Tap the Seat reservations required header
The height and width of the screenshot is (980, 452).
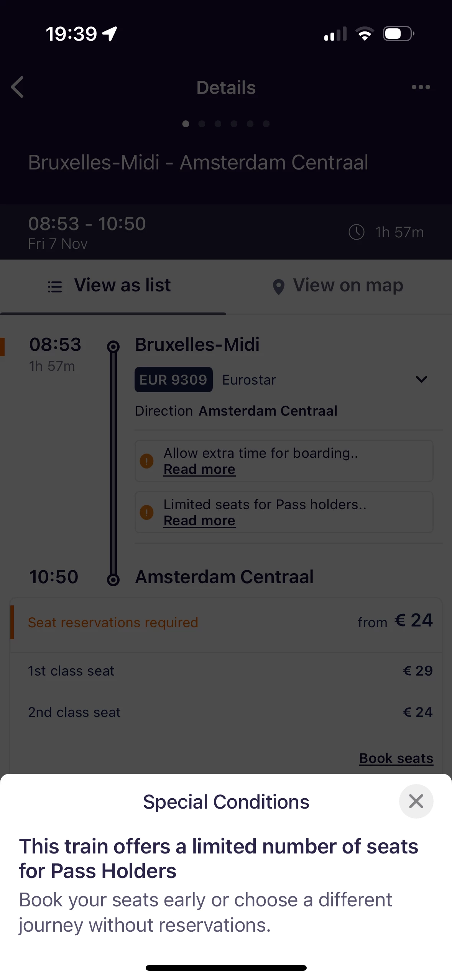click(113, 622)
